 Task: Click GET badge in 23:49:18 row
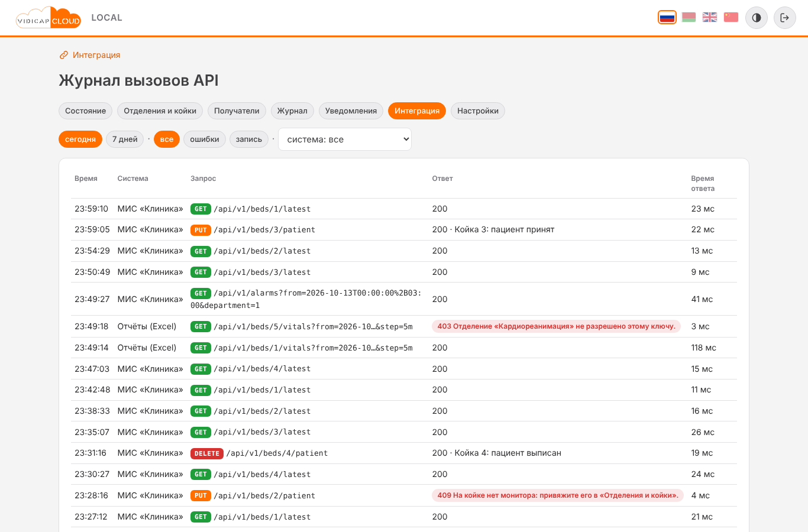coord(201,326)
